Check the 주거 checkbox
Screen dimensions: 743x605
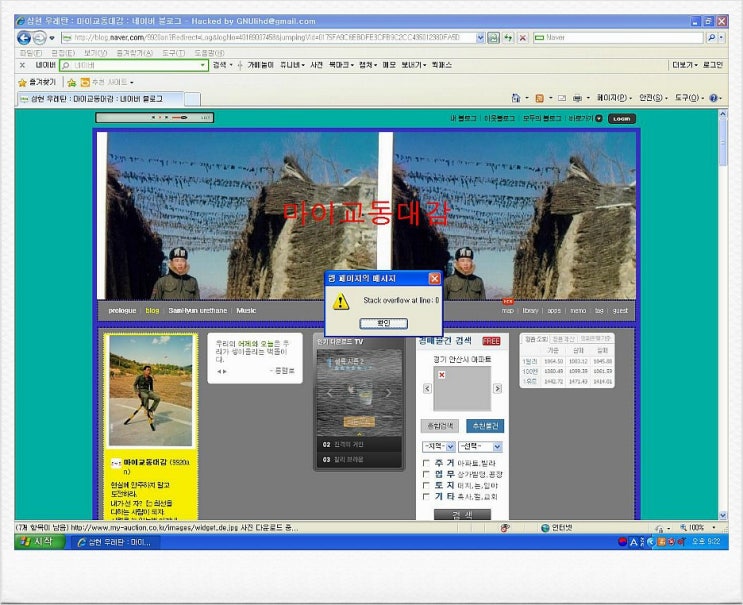coord(427,463)
